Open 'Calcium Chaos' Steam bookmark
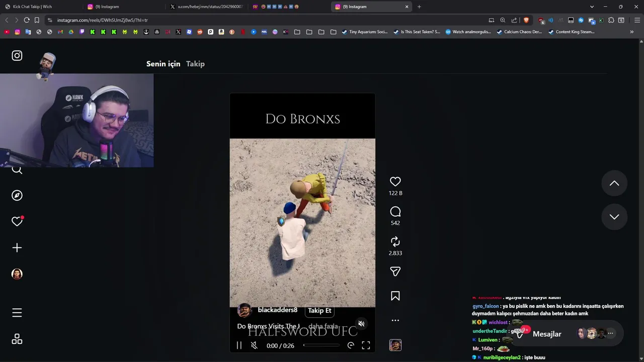644x362 pixels. click(519, 32)
